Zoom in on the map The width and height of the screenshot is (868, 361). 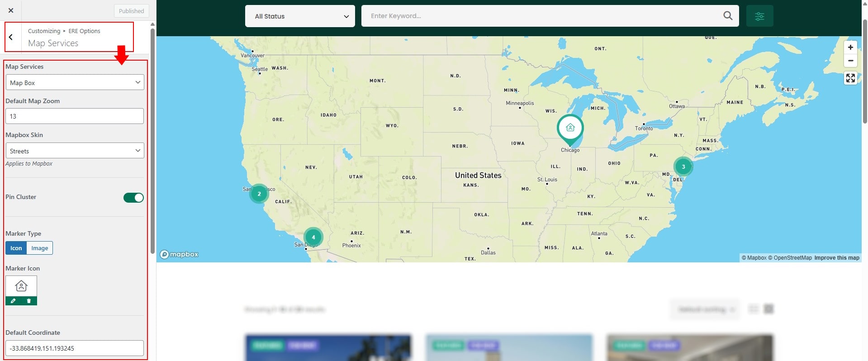(x=850, y=47)
